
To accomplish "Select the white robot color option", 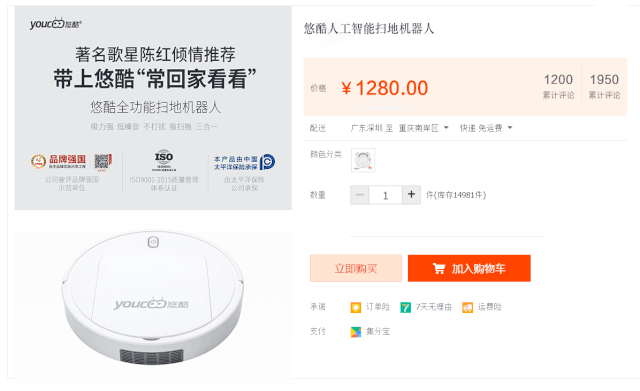I will coord(362,160).
